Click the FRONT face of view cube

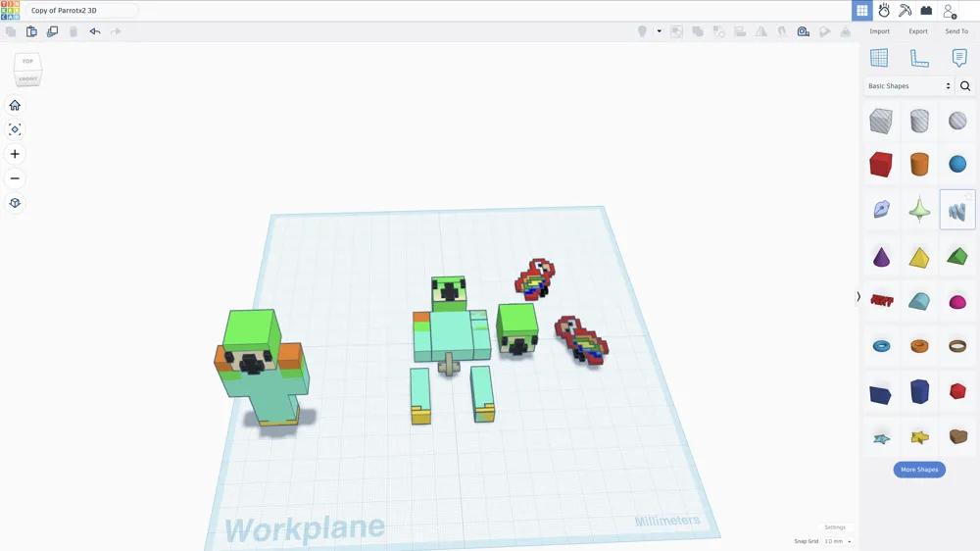27,78
